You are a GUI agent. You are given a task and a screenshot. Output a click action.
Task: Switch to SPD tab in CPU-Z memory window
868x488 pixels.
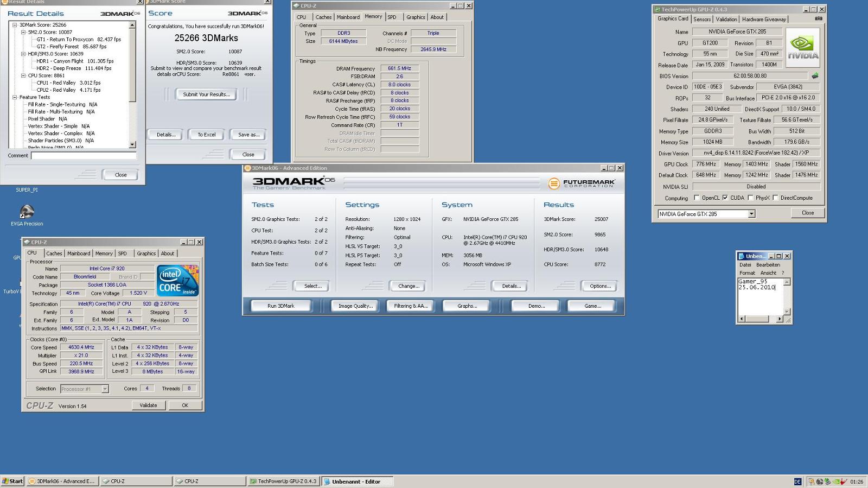(x=392, y=17)
